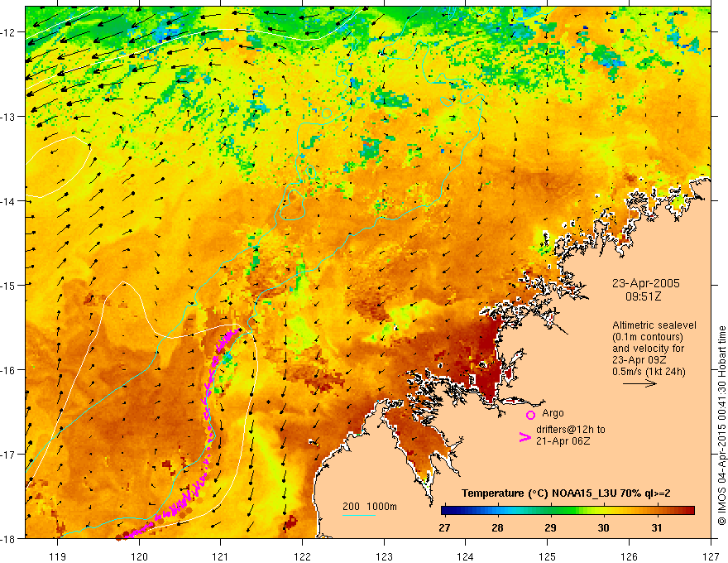
Task: Click the longitude label 119
Action: click(58, 556)
